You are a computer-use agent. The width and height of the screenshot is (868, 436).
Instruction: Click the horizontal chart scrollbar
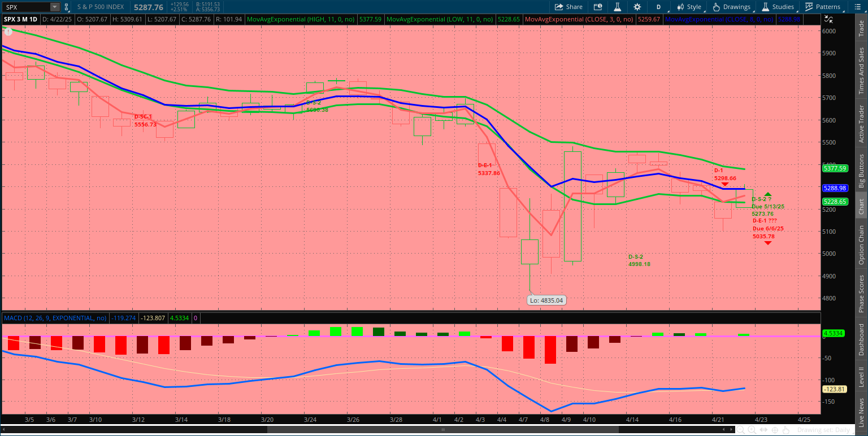(x=367, y=430)
